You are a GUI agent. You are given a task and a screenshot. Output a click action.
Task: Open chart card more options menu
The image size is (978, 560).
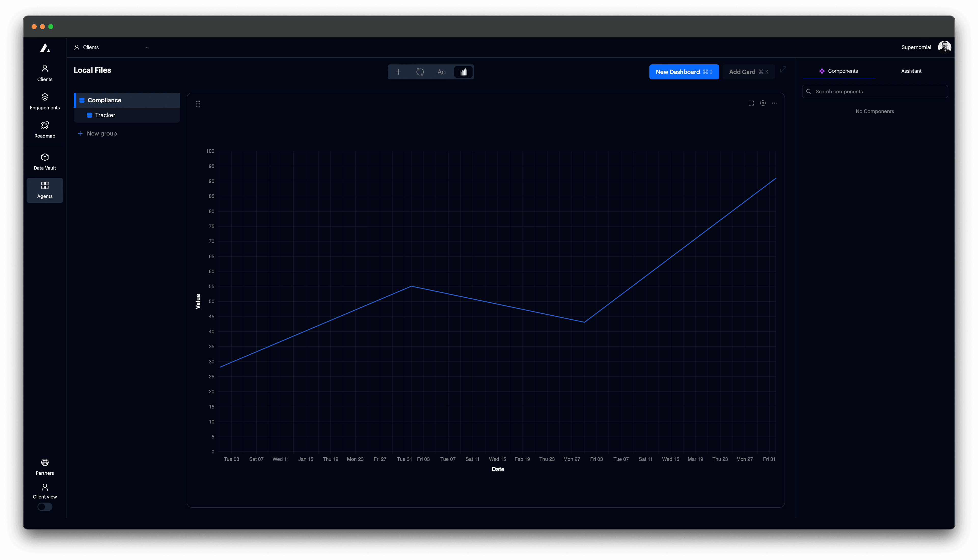pos(775,103)
